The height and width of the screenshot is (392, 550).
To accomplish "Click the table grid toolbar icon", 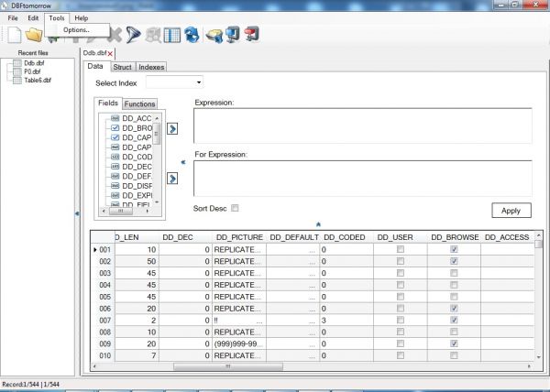I will (171, 36).
